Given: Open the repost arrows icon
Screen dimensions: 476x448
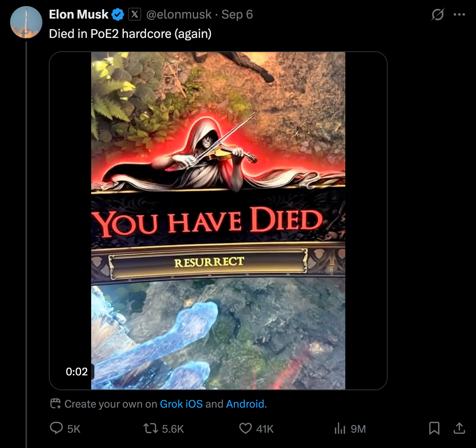Looking at the screenshot, I should pos(151,428).
